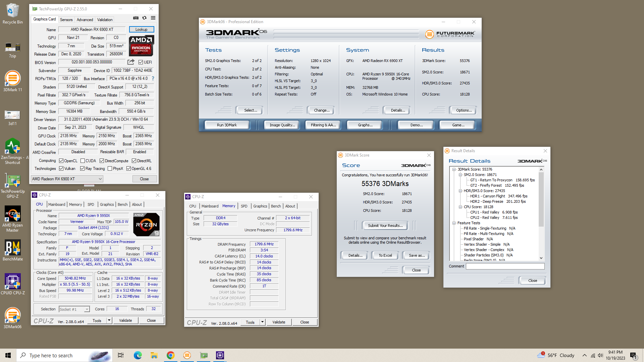Click the Result Details vertical scrollbar thumb

[x=541, y=199]
